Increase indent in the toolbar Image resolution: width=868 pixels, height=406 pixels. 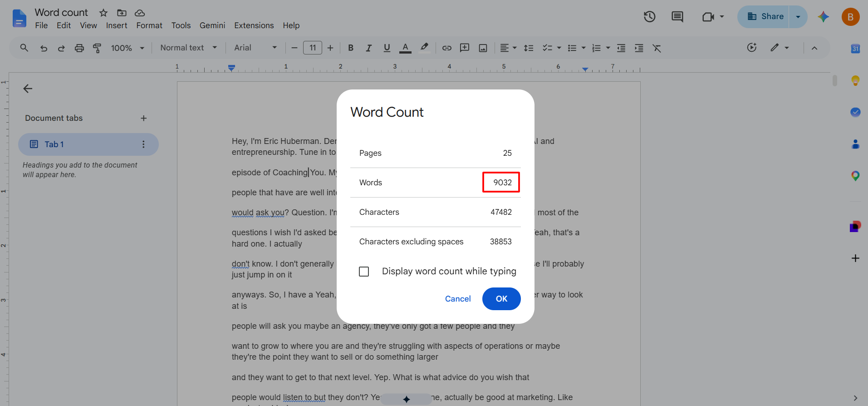pos(639,48)
